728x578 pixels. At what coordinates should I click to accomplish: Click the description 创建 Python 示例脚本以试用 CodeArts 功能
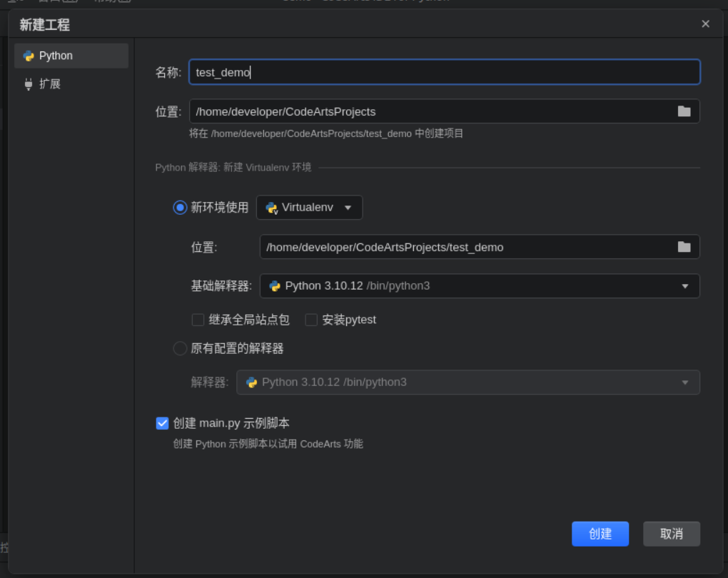tap(268, 444)
